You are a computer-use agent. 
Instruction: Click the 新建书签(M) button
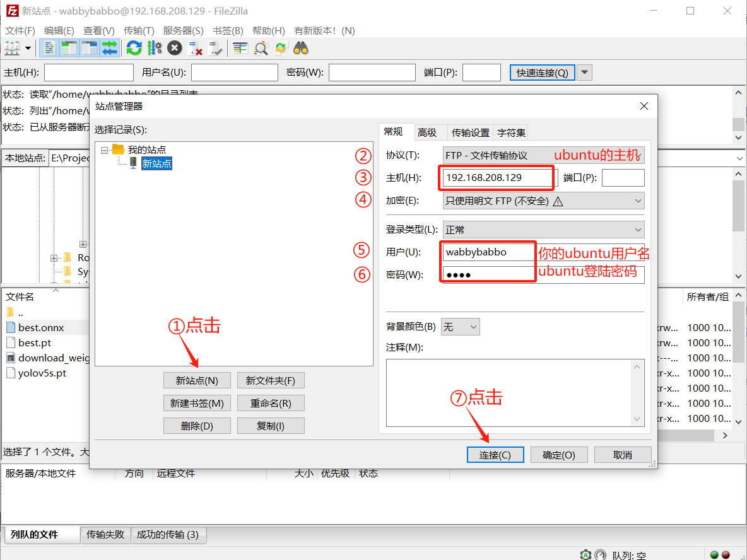click(x=197, y=404)
